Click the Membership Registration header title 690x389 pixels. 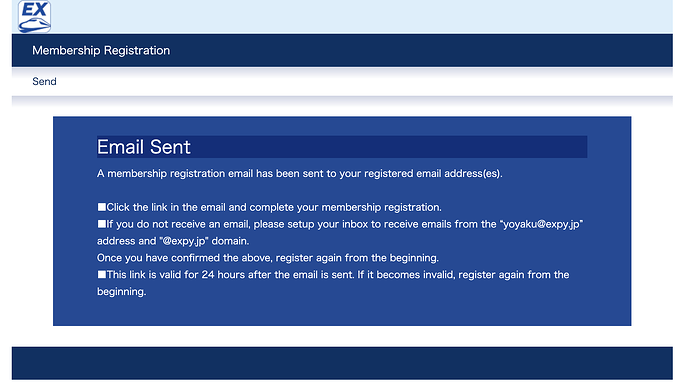[101, 51]
